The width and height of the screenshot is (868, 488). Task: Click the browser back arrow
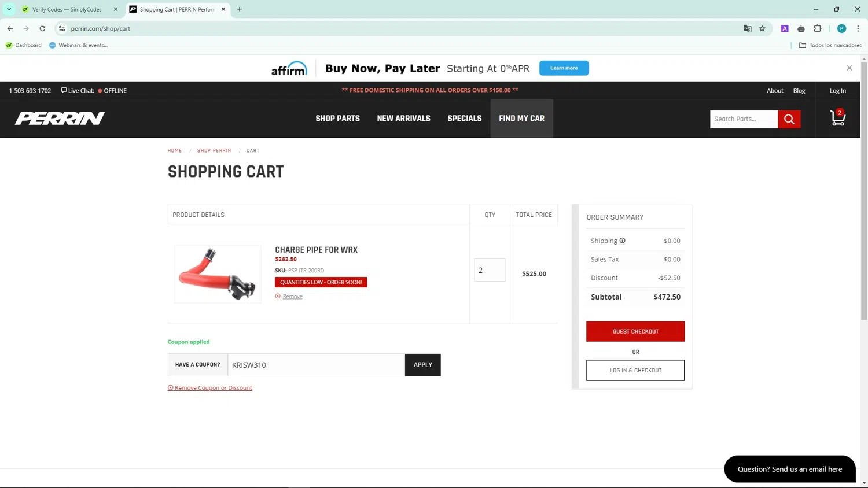click(x=10, y=28)
